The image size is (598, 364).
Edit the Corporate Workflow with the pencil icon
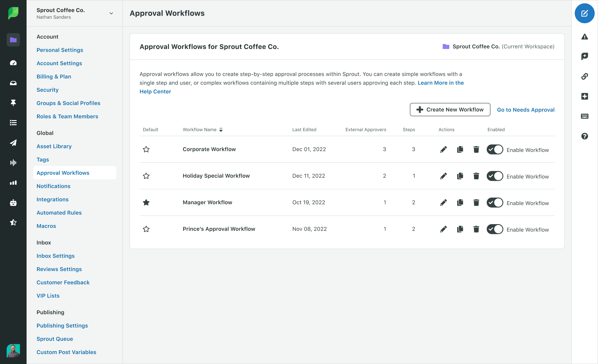[x=443, y=149]
